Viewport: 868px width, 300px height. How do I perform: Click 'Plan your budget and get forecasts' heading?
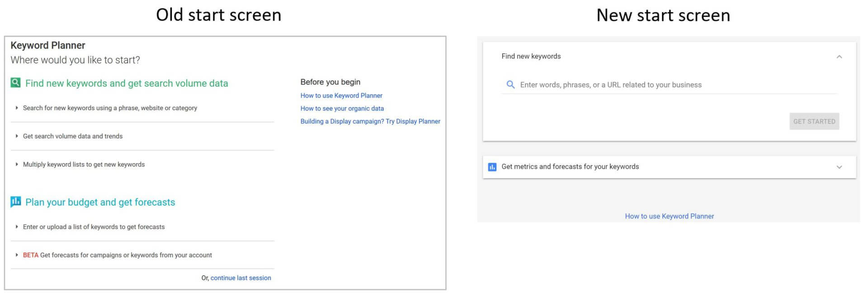100,202
